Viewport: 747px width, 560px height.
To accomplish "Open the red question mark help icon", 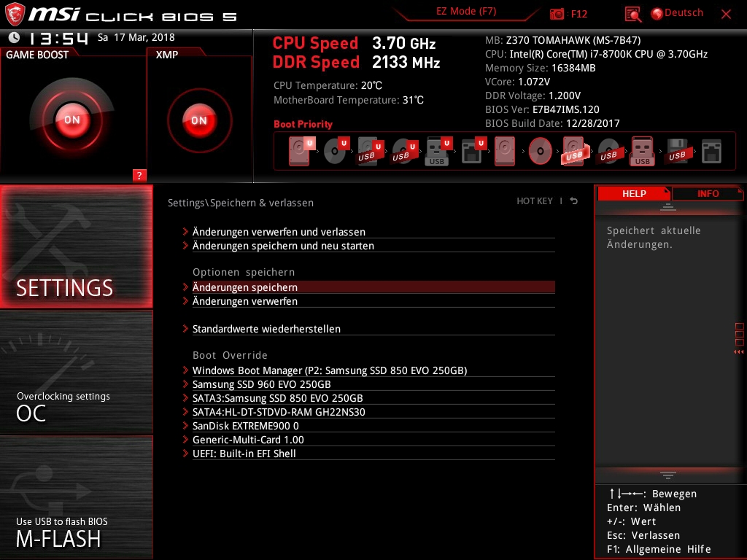I will [139, 175].
